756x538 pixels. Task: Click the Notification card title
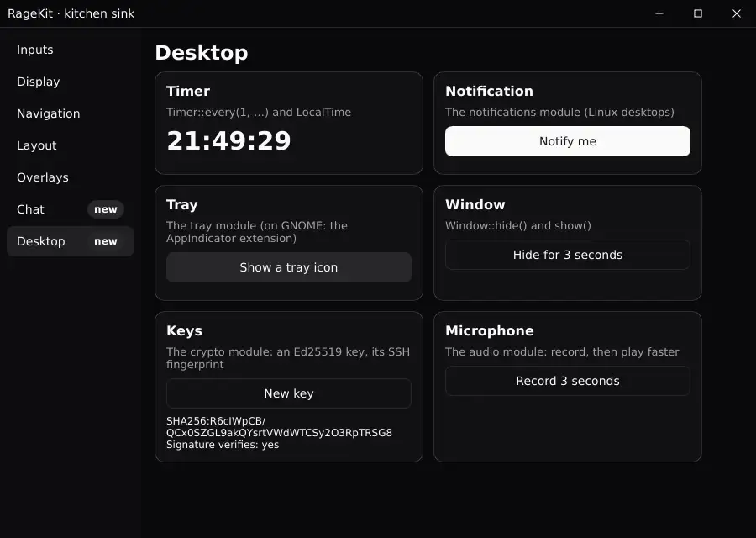tap(489, 91)
